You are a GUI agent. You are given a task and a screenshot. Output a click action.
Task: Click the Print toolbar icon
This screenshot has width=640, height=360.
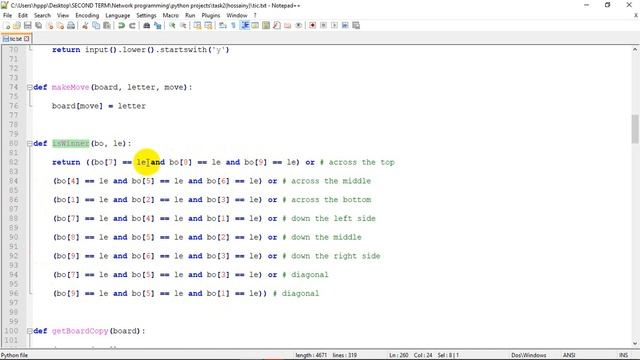[71, 25]
